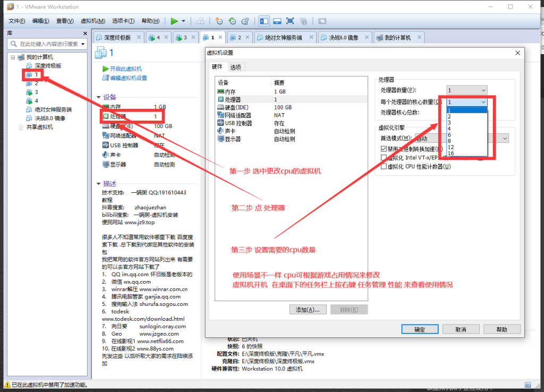Viewport: 544px width, 392px height.
Task: Open the library search filter dropdown arrow
Action: tap(83, 44)
